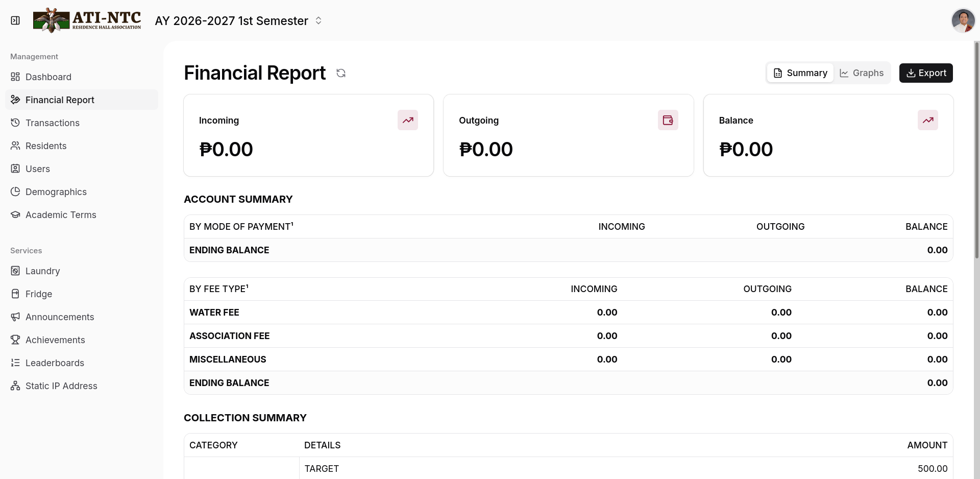
Task: Click the Incoming card trend icon
Action: (x=408, y=120)
